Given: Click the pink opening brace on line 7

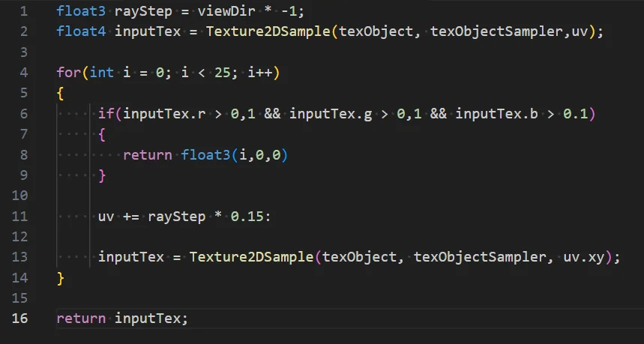Looking at the screenshot, I should point(102,134).
